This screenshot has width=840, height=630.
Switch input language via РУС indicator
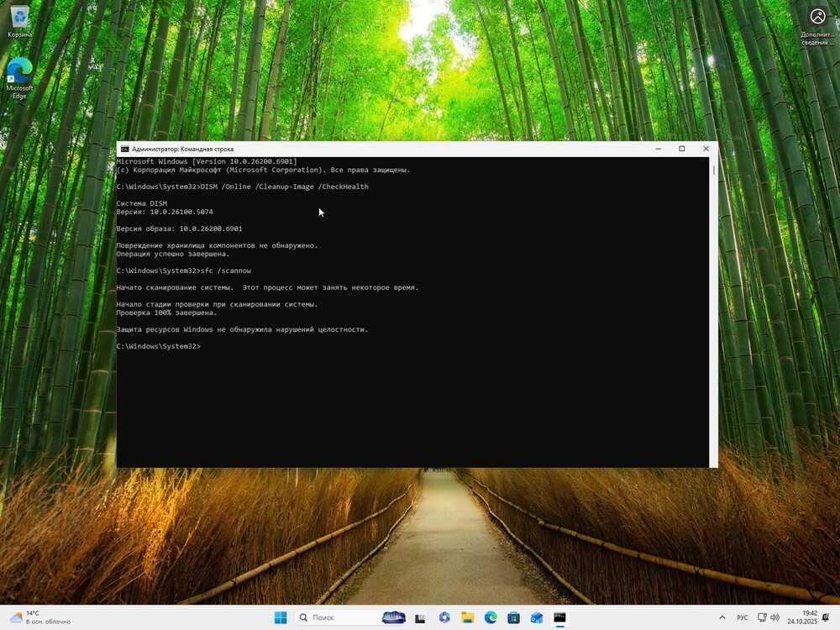(x=743, y=617)
